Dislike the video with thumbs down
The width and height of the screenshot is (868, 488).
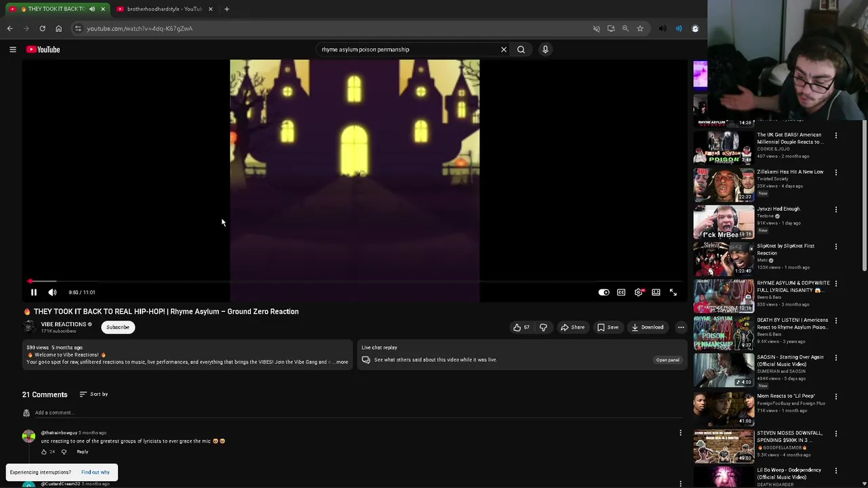(543, 327)
